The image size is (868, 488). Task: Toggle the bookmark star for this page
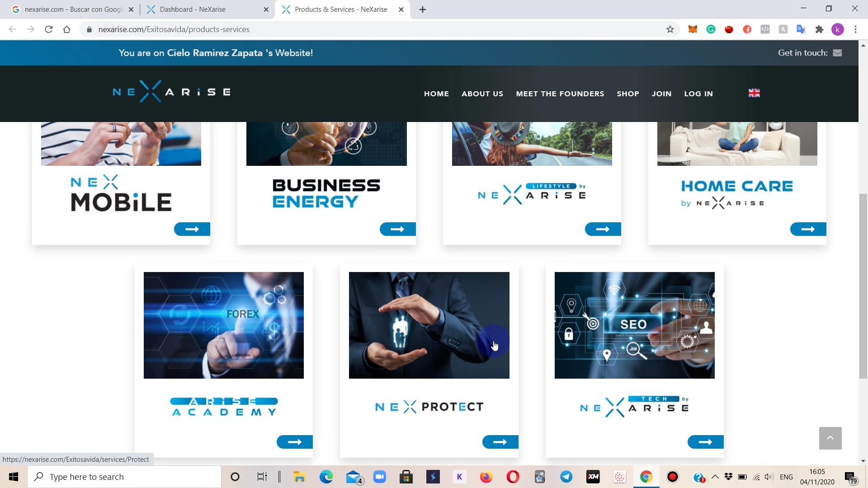point(670,29)
